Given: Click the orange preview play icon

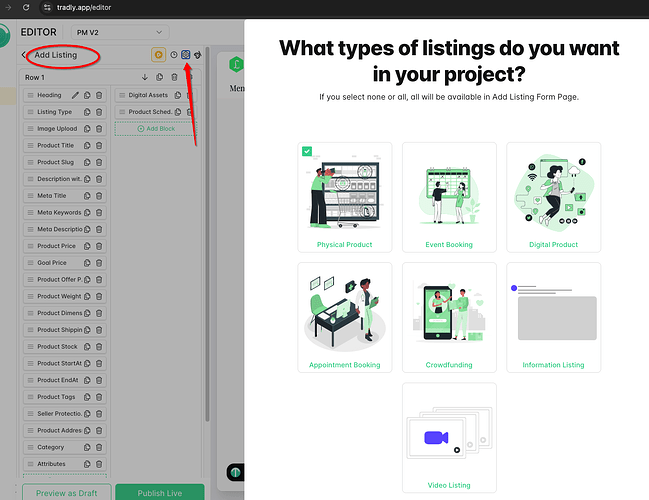Looking at the screenshot, I should coord(158,55).
